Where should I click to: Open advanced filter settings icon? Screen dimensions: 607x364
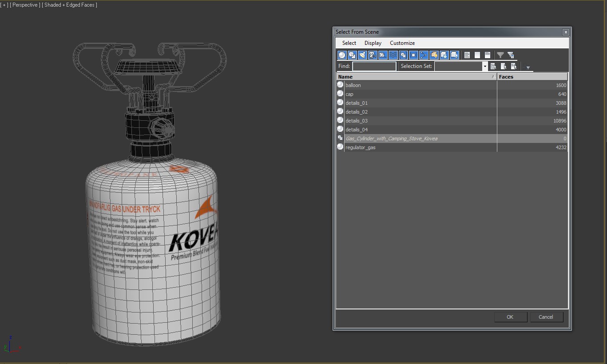(x=511, y=55)
